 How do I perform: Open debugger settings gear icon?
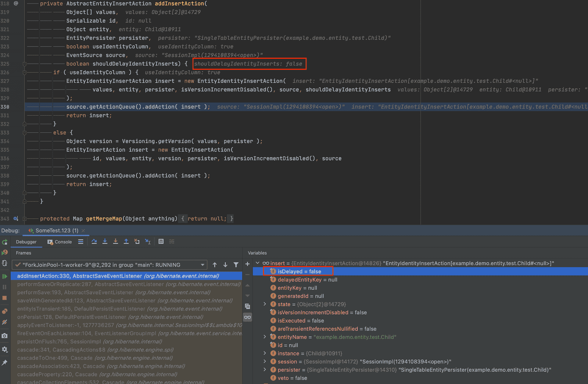tap(5, 349)
